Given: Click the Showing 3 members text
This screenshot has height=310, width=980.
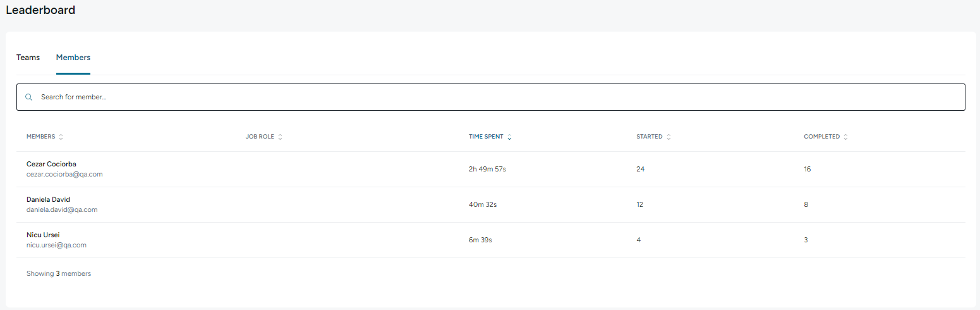Looking at the screenshot, I should click(x=59, y=274).
